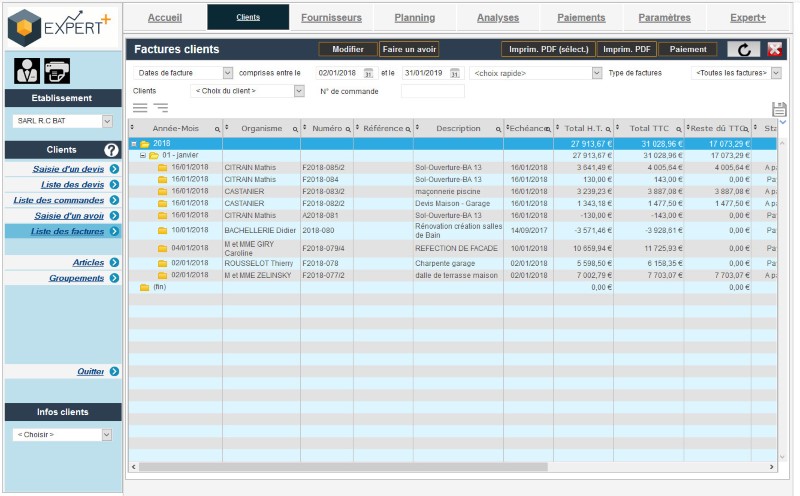Click the Modifier button

click(x=348, y=49)
